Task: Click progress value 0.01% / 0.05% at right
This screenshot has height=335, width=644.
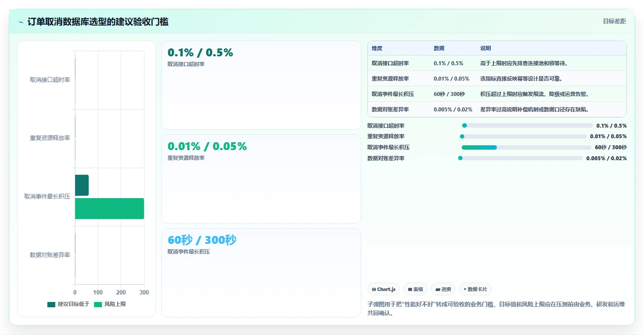Action: (608, 136)
